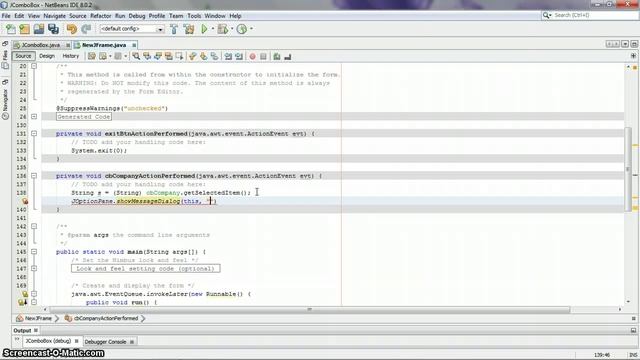Screen dimensions: 640x360
Task: Select the NewJFrame.java tab
Action: (x=104, y=45)
